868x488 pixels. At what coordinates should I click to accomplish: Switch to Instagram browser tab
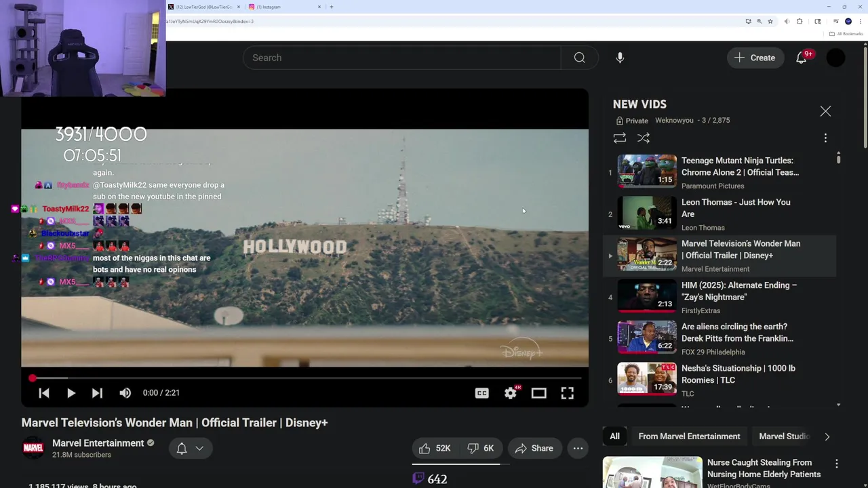(x=283, y=7)
